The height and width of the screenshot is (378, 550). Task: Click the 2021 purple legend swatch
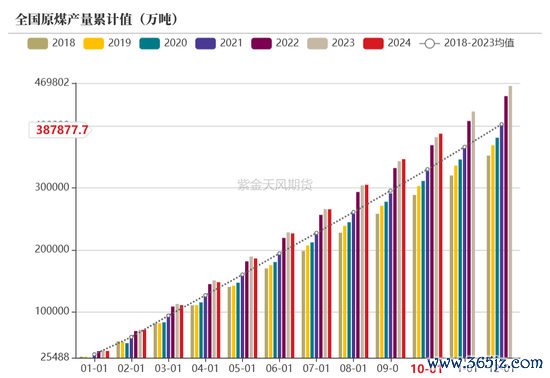pos(205,43)
